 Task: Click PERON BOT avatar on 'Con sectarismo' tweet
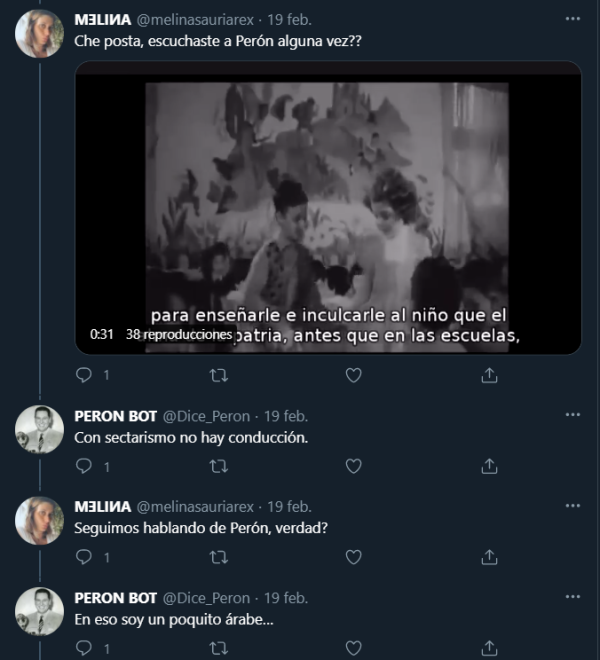(40, 431)
